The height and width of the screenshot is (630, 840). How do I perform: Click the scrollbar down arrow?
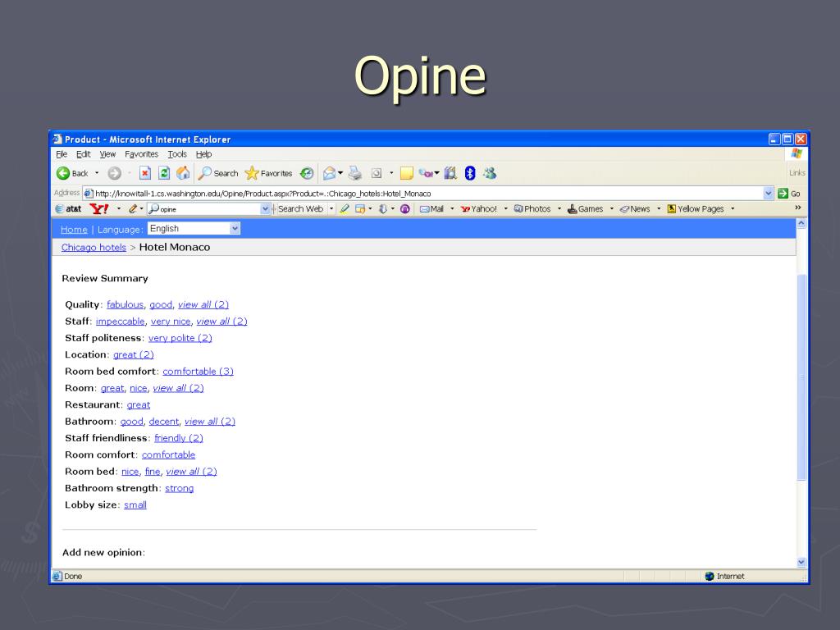click(801, 563)
